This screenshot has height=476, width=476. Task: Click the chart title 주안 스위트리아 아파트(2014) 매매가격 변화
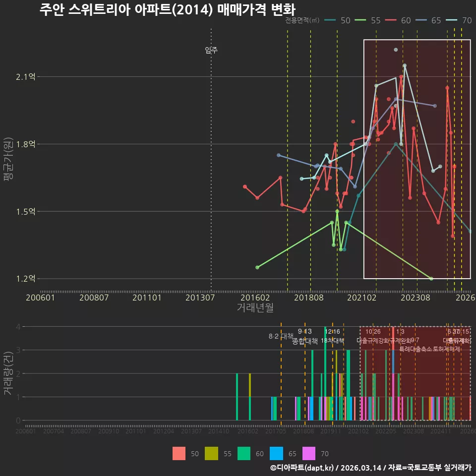click(x=168, y=9)
